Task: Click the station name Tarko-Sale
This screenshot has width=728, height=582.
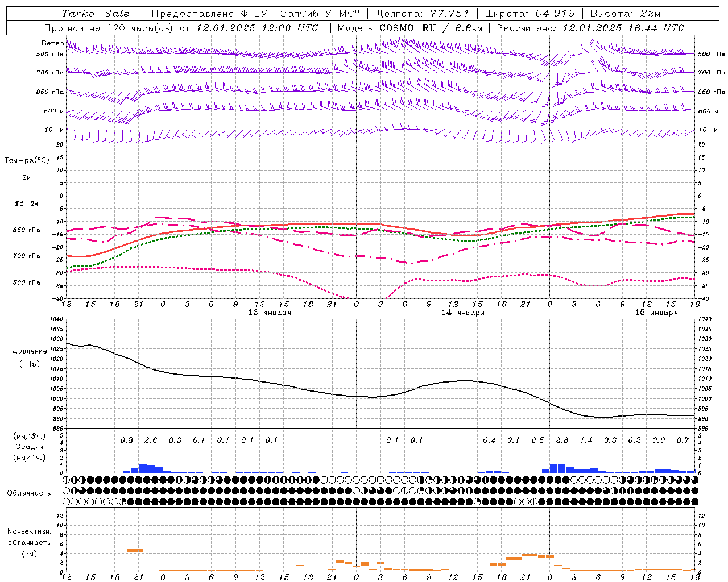Action: pyautogui.click(x=95, y=14)
